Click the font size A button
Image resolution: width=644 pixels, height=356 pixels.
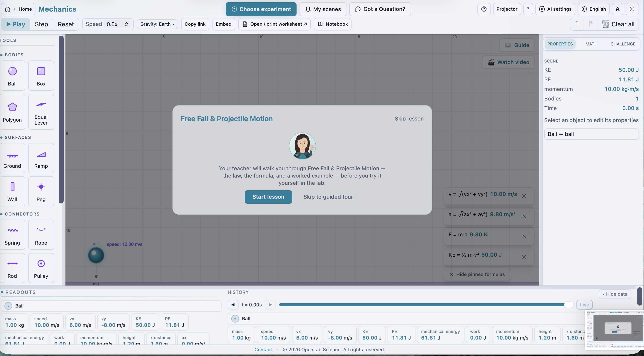(617, 9)
